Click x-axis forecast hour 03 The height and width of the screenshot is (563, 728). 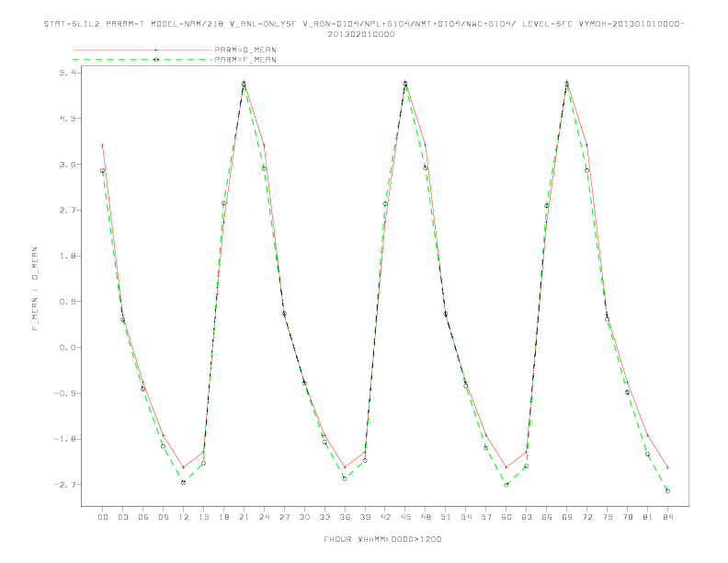[x=122, y=517]
